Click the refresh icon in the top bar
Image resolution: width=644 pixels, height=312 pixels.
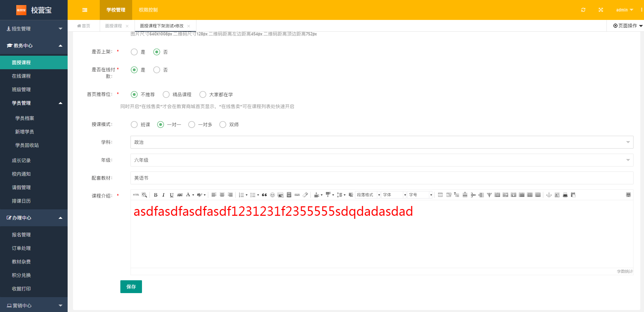[583, 10]
